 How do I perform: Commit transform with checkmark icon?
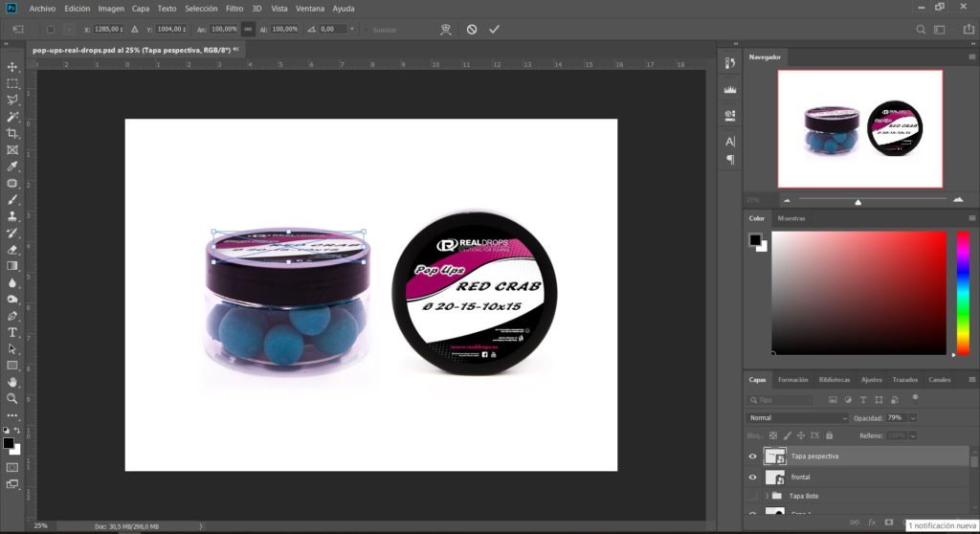coord(495,30)
